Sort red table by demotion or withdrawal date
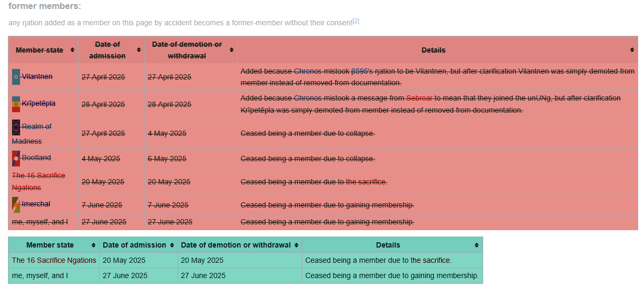Viewport: 644px width, 296px height. (231, 50)
